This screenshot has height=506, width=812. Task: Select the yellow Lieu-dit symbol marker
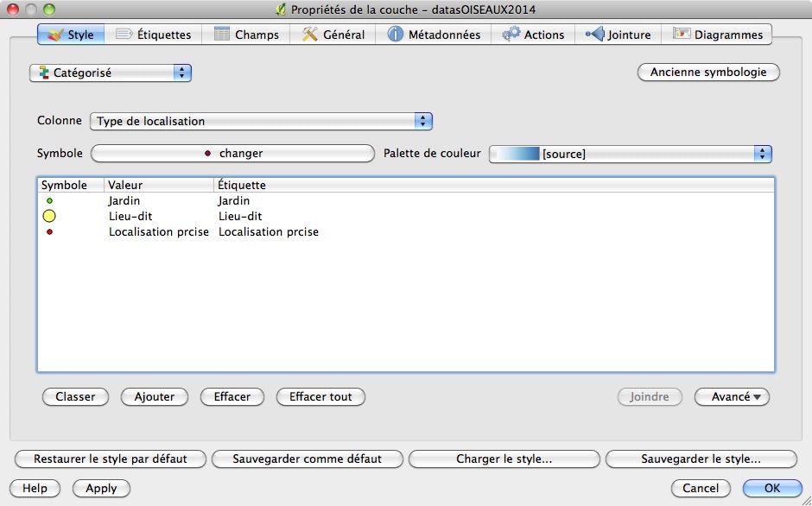[49, 216]
